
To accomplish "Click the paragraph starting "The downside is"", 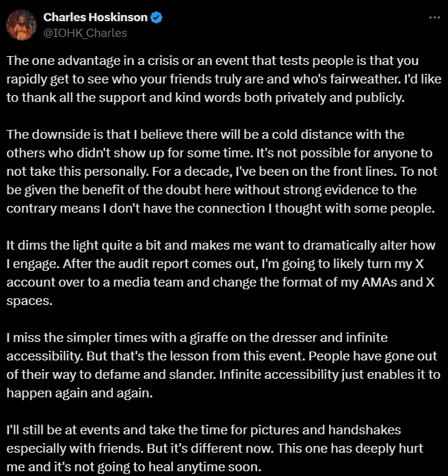I will tap(219, 171).
